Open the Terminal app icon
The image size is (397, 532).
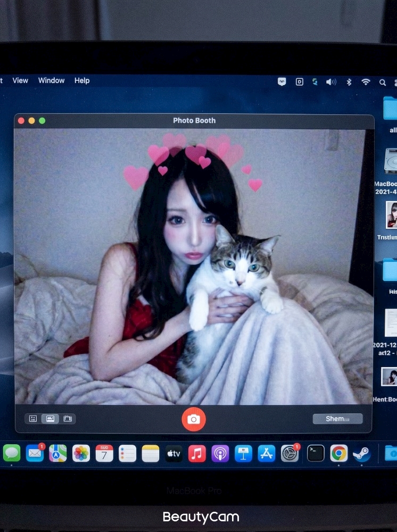click(x=316, y=453)
